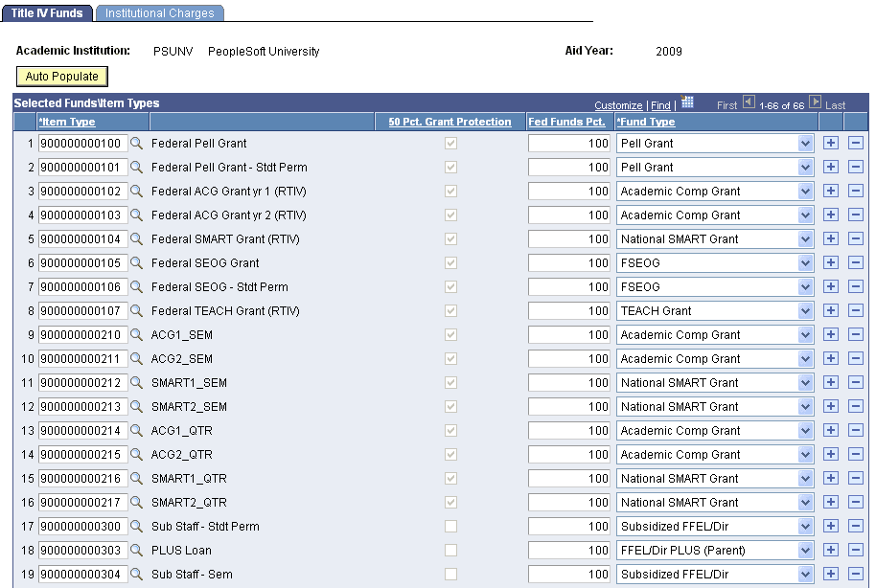Uncheck grant protection for PLUS Loan
Screen dimensions: 876x588
[x=450, y=550]
